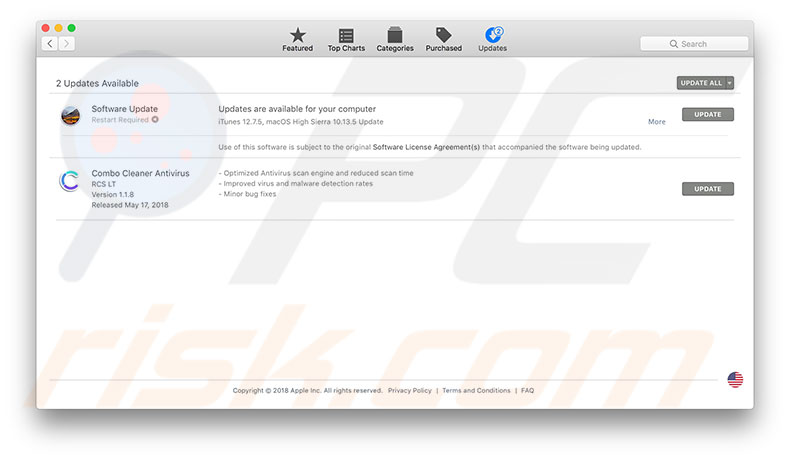This screenshot has height=461, width=790.
Task: Click the '2 Updates Available' heading
Action: [x=97, y=83]
